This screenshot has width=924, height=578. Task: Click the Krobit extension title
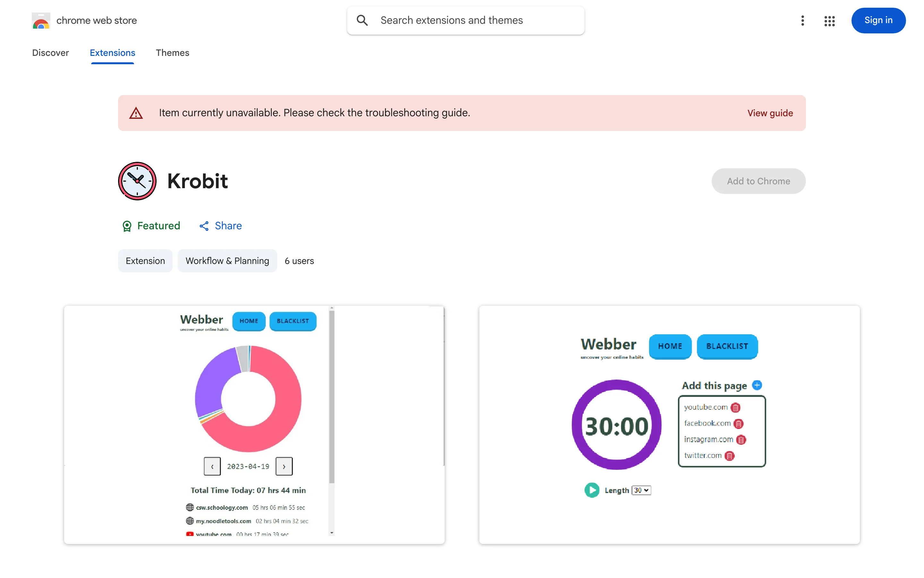click(x=197, y=181)
